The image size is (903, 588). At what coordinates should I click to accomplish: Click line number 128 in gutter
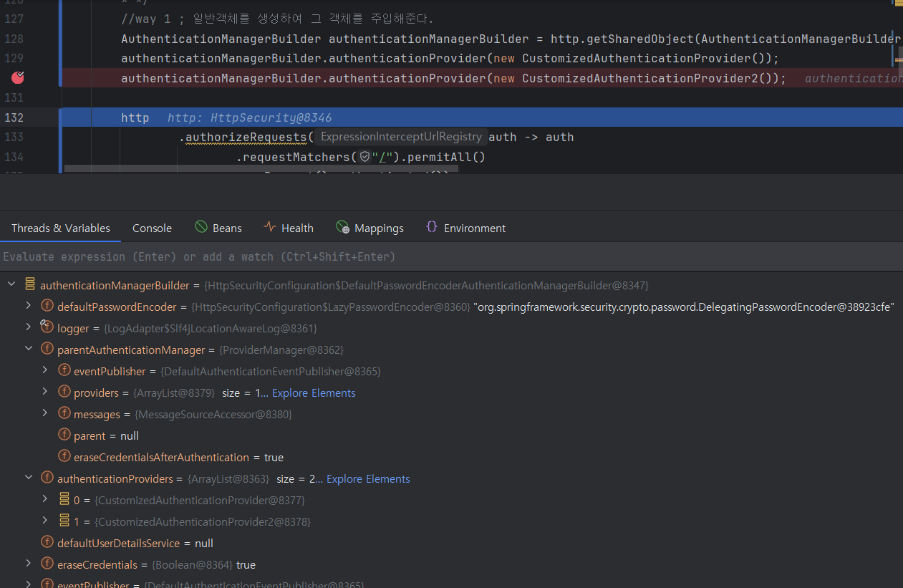pos(14,39)
